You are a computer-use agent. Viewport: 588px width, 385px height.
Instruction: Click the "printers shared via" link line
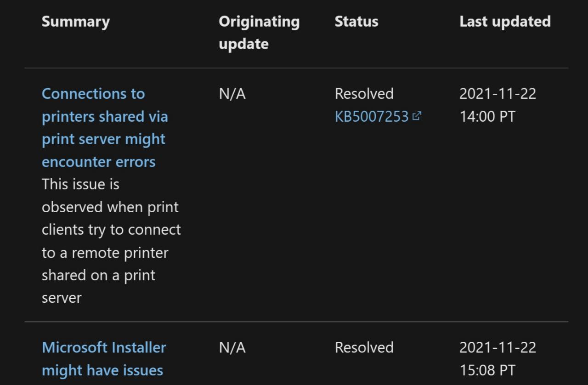[105, 117]
